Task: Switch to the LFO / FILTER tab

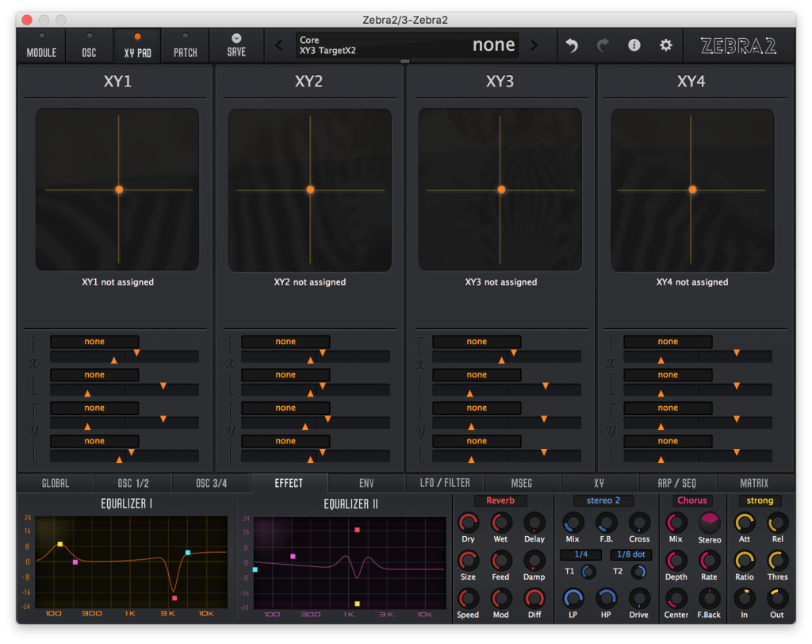Action: [x=444, y=483]
